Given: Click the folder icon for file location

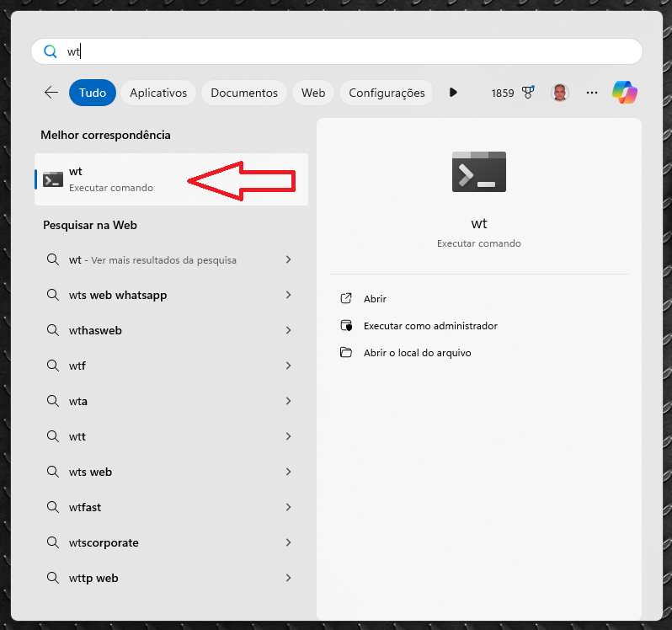Looking at the screenshot, I should (x=346, y=352).
